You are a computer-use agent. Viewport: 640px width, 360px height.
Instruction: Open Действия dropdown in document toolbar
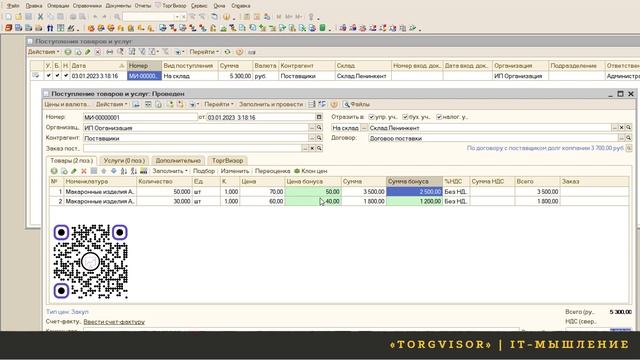point(111,104)
